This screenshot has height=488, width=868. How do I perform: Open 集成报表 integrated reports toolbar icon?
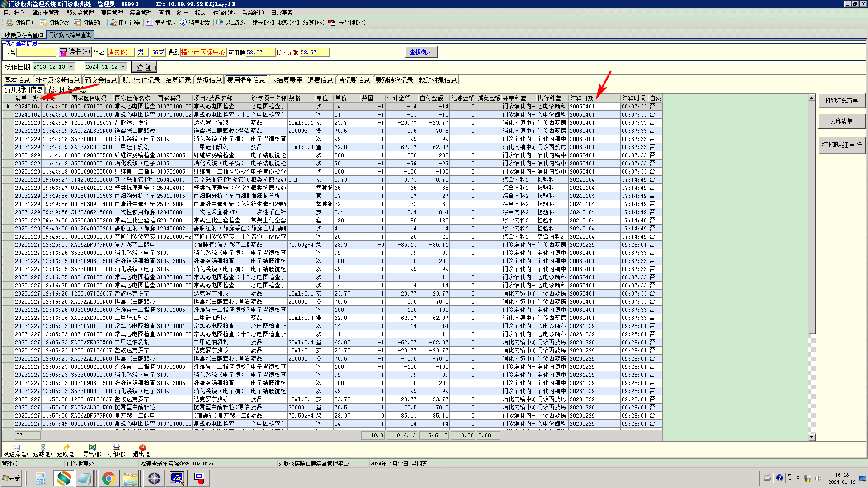[150, 23]
